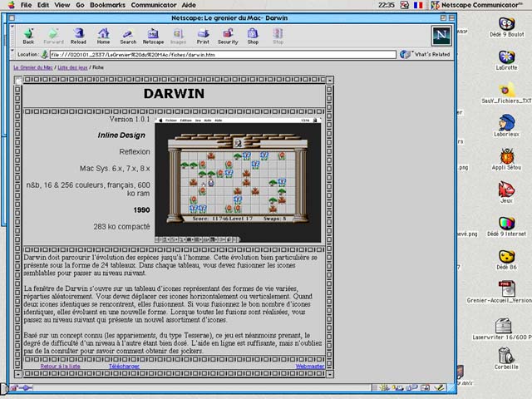Click the Corbeille trash icon
Viewport: 532px width, 399px height.
[x=506, y=358]
